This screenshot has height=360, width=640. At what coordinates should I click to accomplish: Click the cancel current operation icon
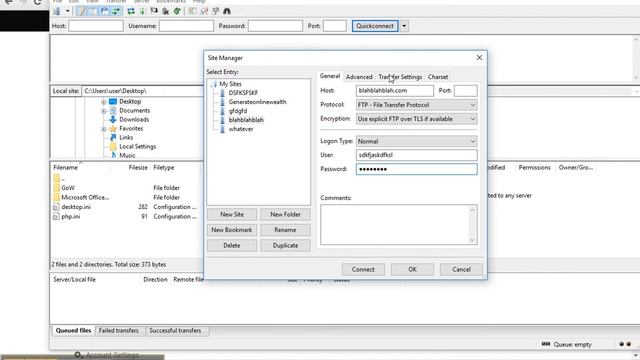coord(154,11)
